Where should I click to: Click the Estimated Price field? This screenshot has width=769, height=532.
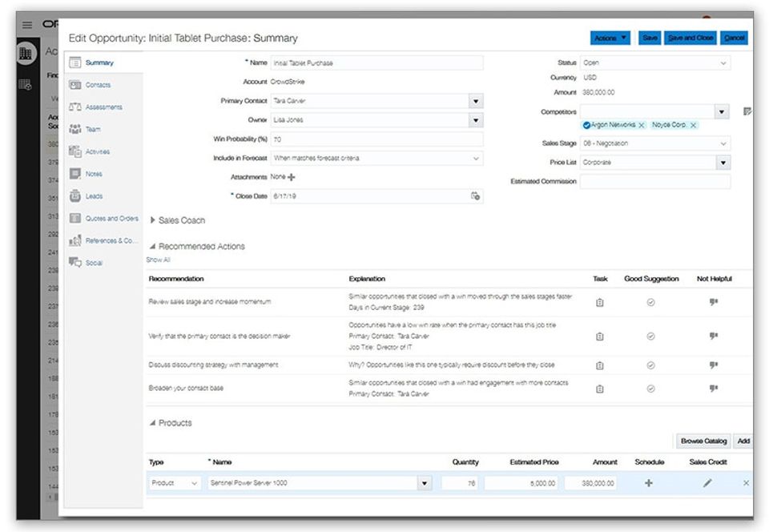pyautogui.click(x=521, y=483)
